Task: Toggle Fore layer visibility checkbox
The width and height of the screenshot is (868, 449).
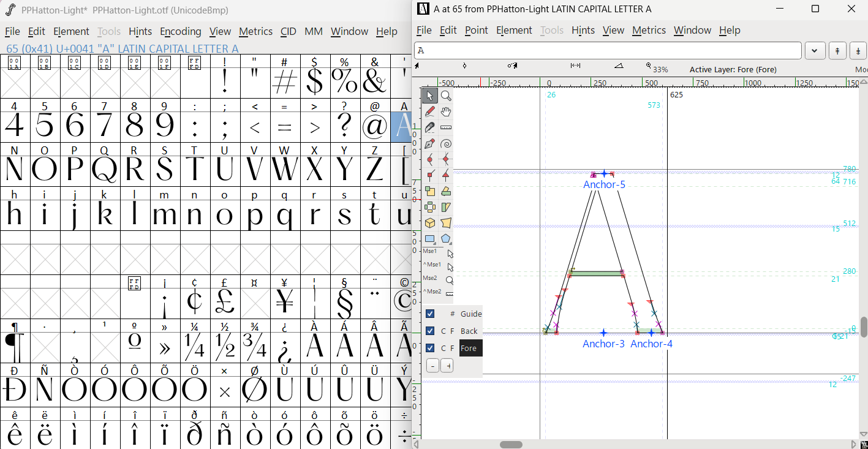Action: [430, 348]
